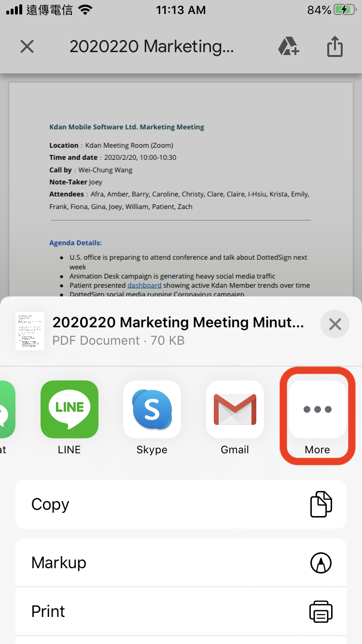
Task: Tap the Wi-Fi icon in status bar
Action: coord(85,10)
